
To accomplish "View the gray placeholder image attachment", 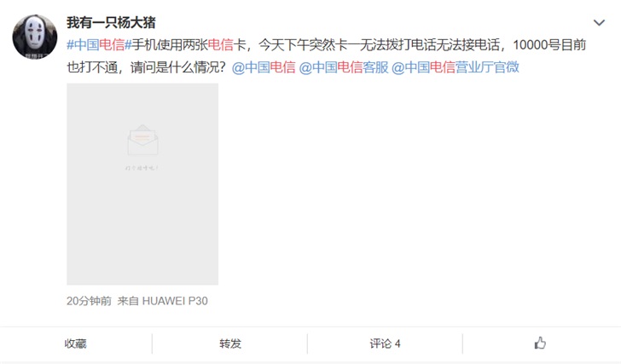I will pos(142,184).
